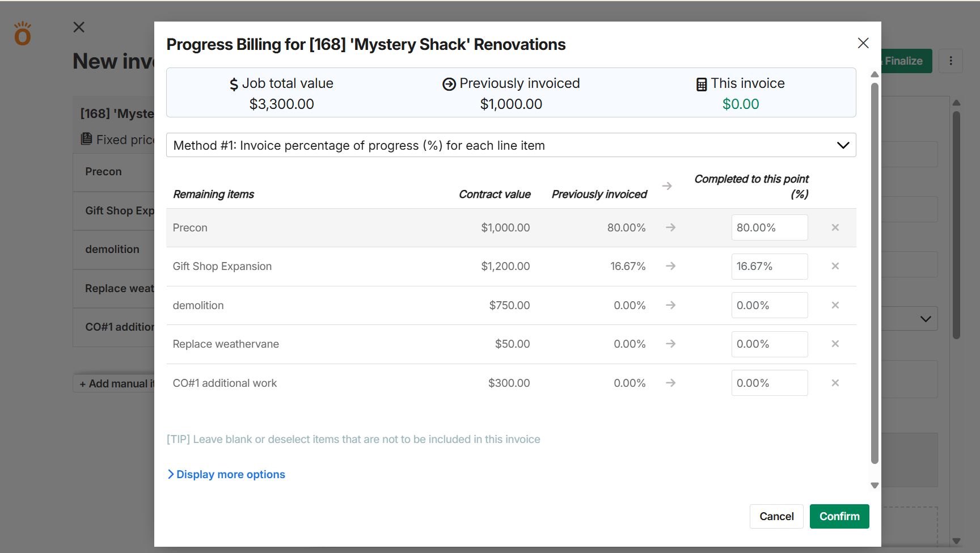The height and width of the screenshot is (553, 980).
Task: Click the background page scrollbar
Action: (x=956, y=225)
